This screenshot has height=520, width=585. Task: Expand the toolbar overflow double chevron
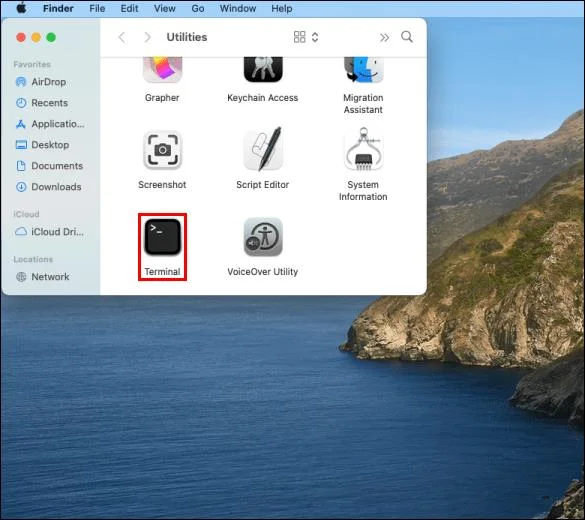(x=384, y=37)
